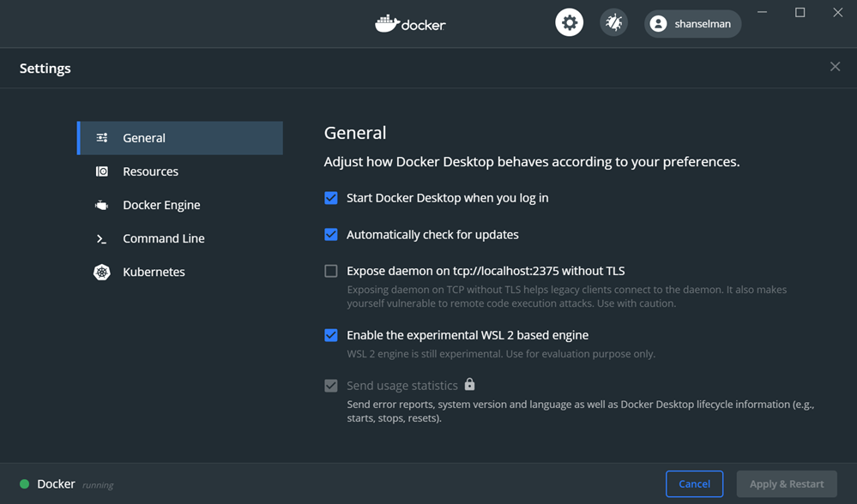Select the Kubernetes settings section

point(154,272)
